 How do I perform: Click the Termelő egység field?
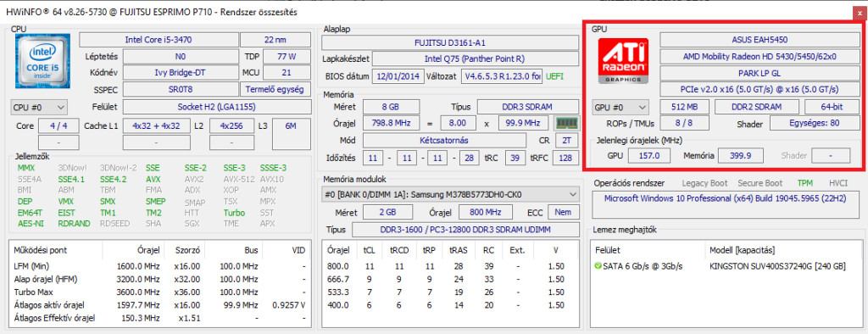[275, 89]
